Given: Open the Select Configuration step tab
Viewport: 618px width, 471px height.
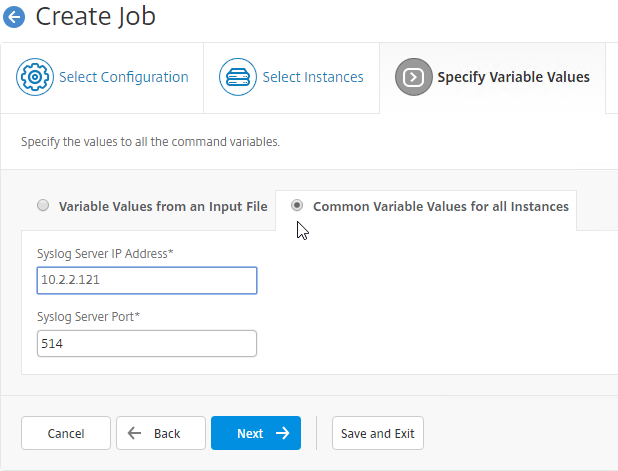Looking at the screenshot, I should tap(102, 78).
